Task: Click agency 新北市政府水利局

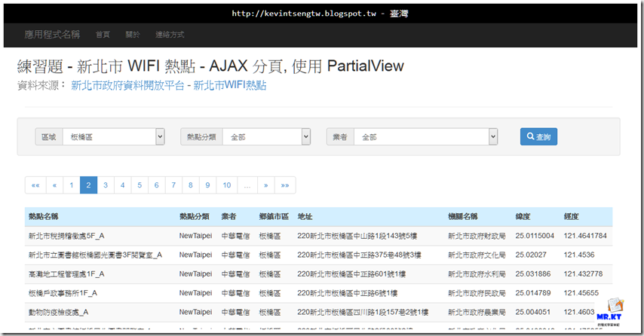Action: tap(477, 274)
